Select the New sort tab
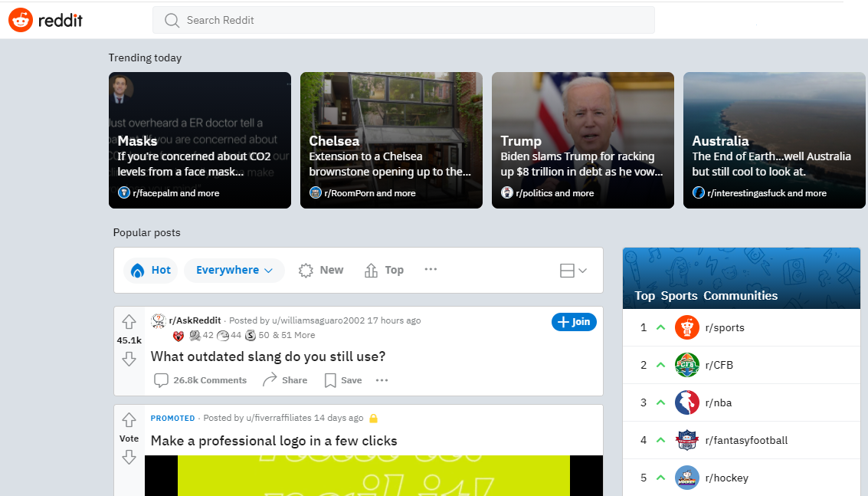The width and height of the screenshot is (868, 496). point(321,270)
